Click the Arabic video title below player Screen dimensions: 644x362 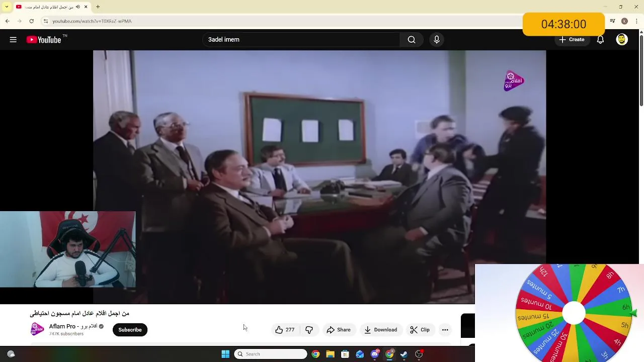(79, 313)
